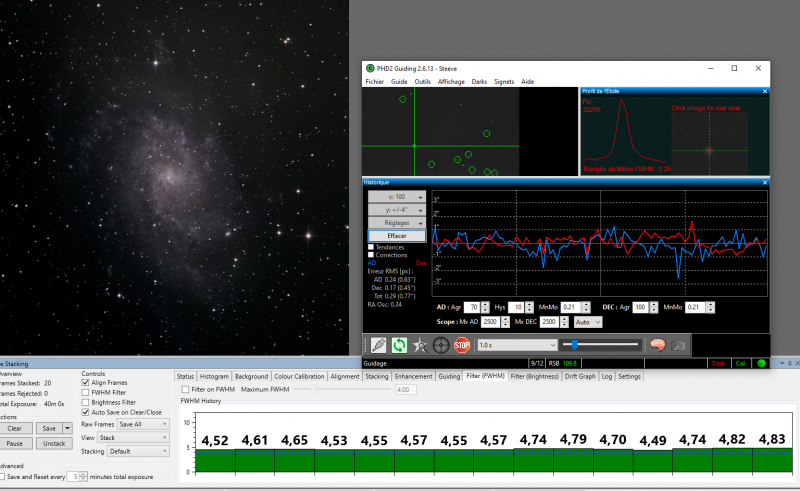Open the View Stack dropdown
This screenshot has width=800, height=491.
[x=133, y=437]
